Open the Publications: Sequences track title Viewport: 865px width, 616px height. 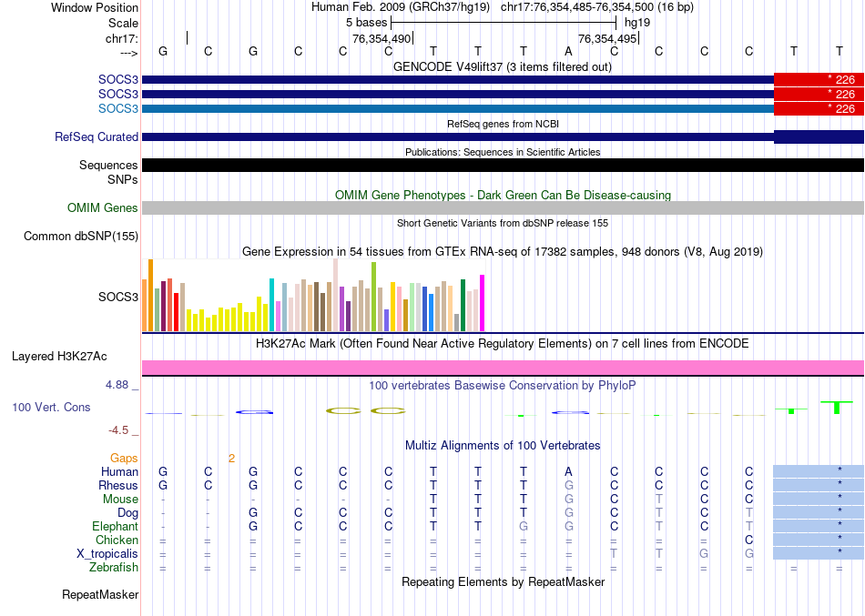pyautogui.click(x=503, y=152)
